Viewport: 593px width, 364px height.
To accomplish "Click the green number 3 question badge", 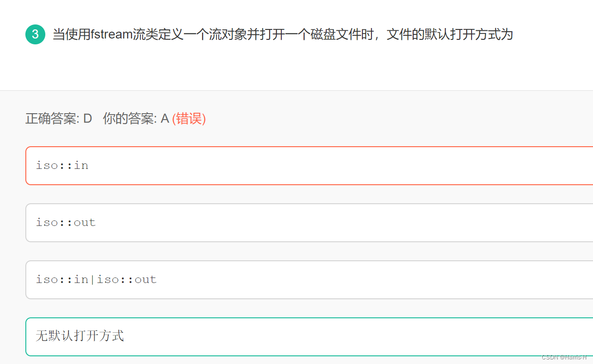I will point(35,35).
